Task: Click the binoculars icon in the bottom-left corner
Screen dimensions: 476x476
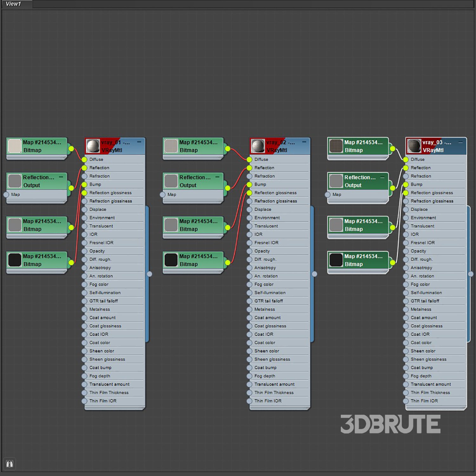Action: [x=10, y=464]
